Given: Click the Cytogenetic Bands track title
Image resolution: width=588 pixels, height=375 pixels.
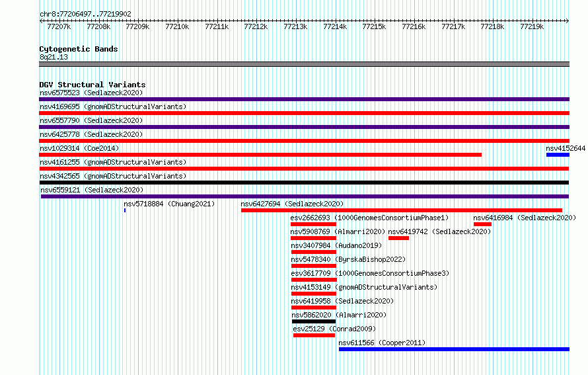Looking at the screenshot, I should [79, 49].
